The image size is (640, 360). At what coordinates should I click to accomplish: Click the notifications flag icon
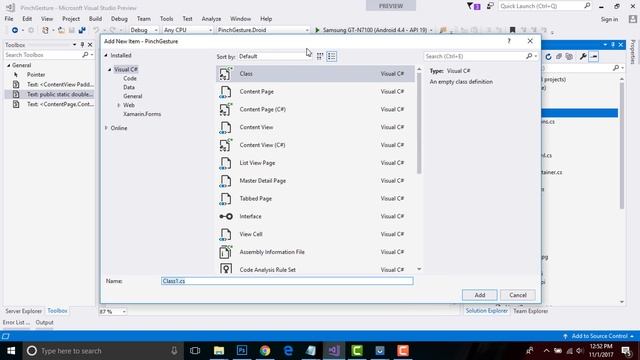click(473, 6)
